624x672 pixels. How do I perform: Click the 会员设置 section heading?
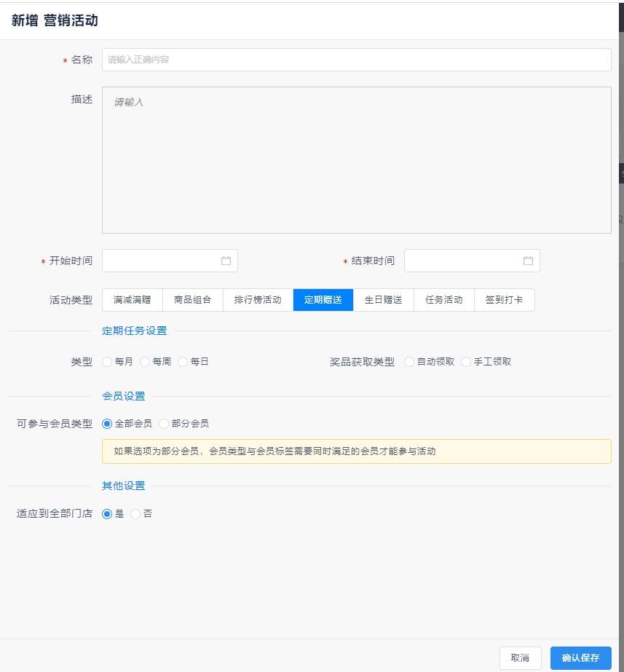tap(124, 396)
